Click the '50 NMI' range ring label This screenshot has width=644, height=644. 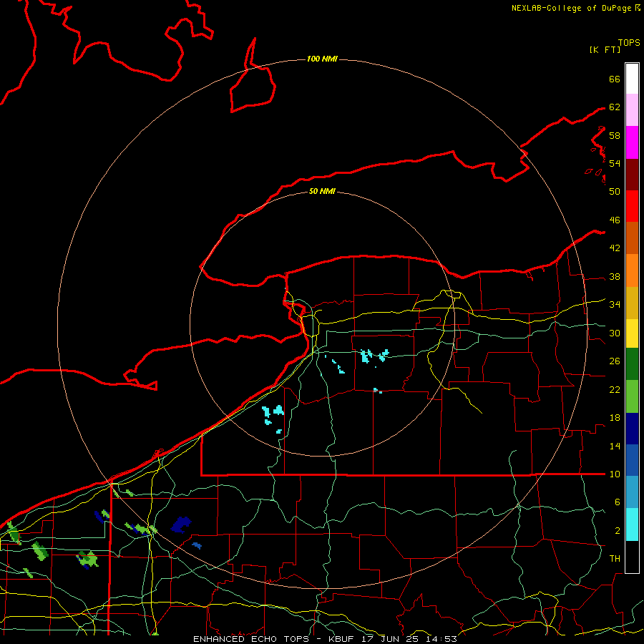click(322, 191)
